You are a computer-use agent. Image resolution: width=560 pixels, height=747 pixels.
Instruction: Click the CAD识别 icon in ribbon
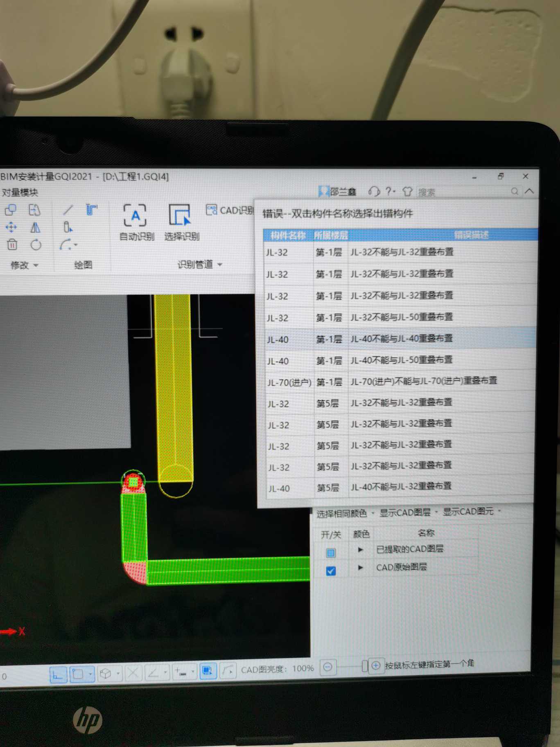tap(211, 210)
